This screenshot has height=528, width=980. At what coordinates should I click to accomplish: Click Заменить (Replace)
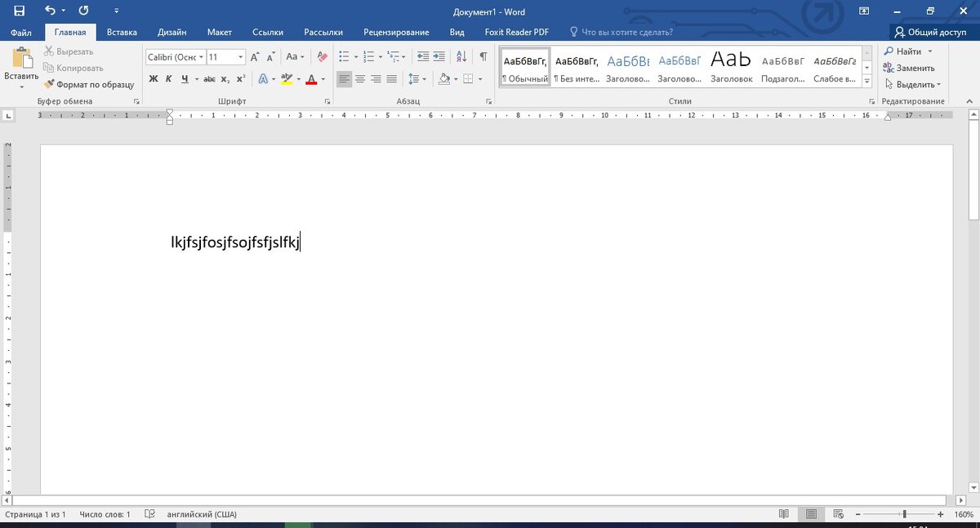[909, 68]
